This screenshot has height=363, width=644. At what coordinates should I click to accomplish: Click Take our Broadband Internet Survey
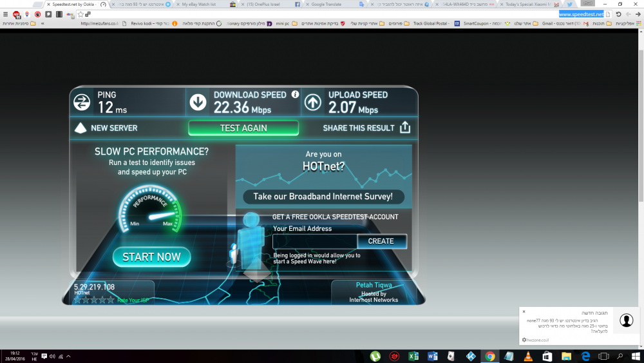click(x=323, y=197)
